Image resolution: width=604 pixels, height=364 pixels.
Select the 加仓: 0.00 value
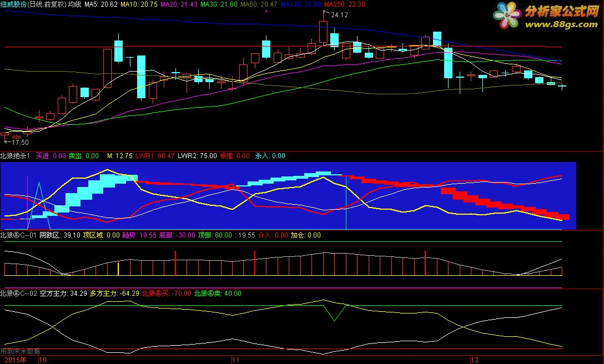click(x=305, y=235)
